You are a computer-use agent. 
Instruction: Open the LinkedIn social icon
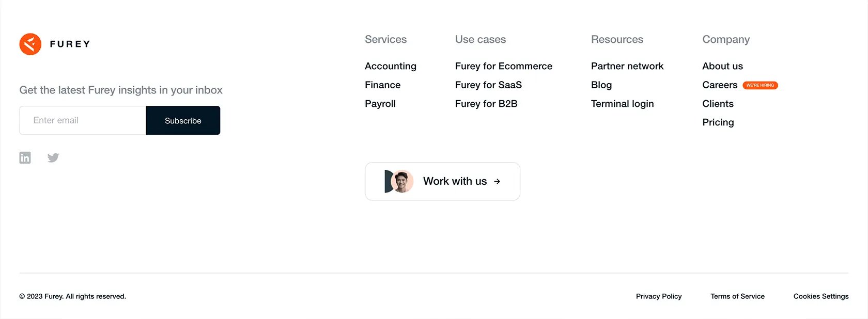point(25,157)
